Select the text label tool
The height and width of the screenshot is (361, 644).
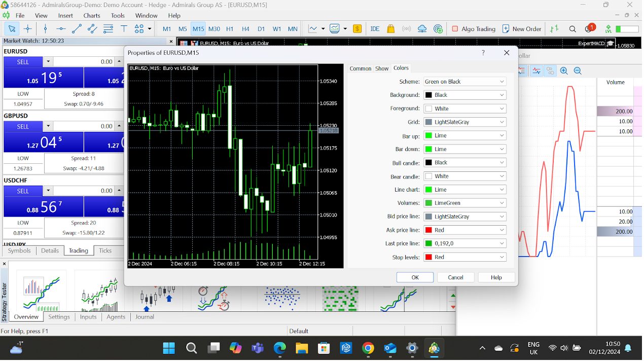(x=124, y=29)
